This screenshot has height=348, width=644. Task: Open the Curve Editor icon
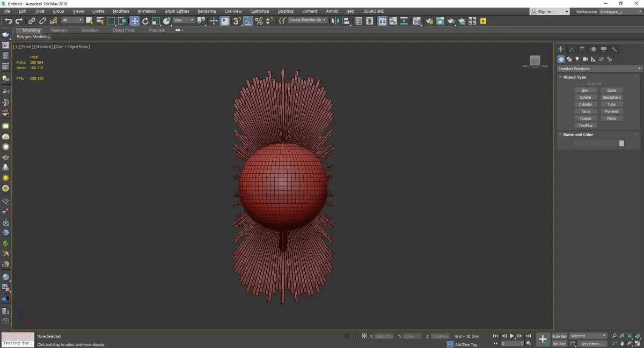(x=393, y=21)
